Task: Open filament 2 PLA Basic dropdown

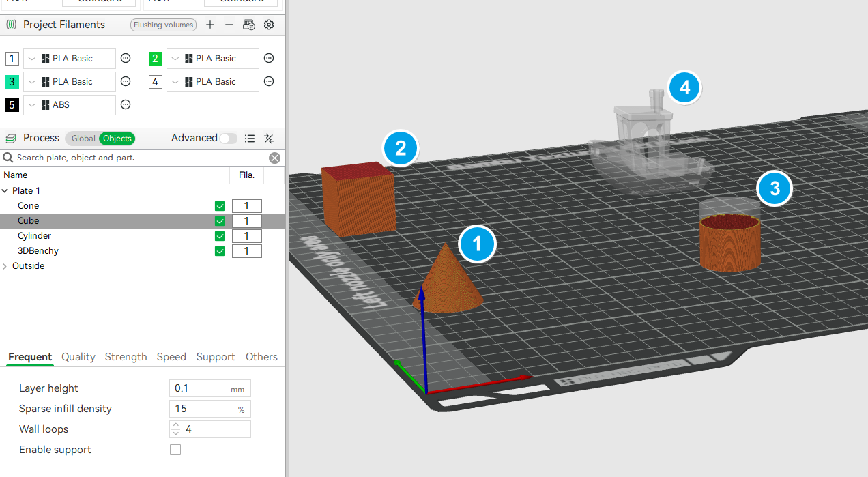Action: click(x=213, y=59)
